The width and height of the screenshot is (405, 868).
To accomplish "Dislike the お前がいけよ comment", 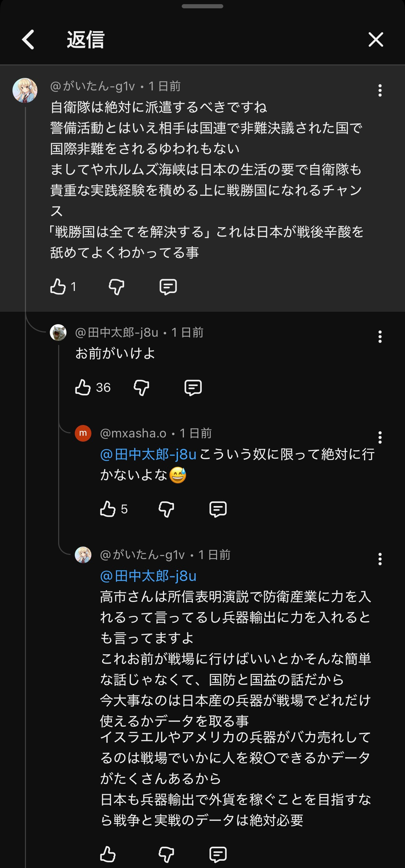I will 141,387.
